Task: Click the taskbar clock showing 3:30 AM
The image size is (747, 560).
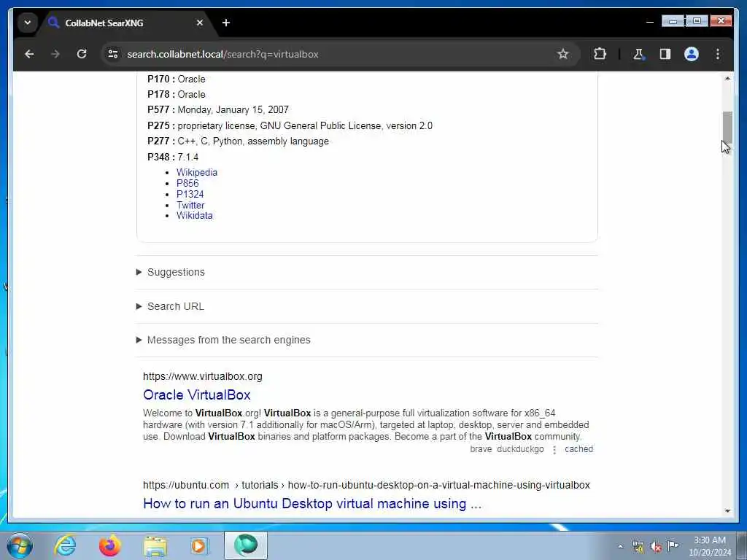Action: coord(709,546)
